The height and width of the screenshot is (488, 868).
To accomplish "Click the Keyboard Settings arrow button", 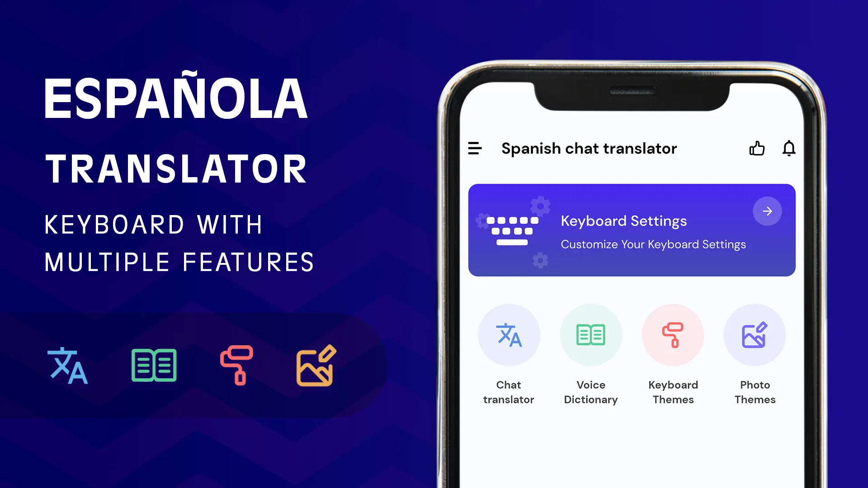I will 767,211.
